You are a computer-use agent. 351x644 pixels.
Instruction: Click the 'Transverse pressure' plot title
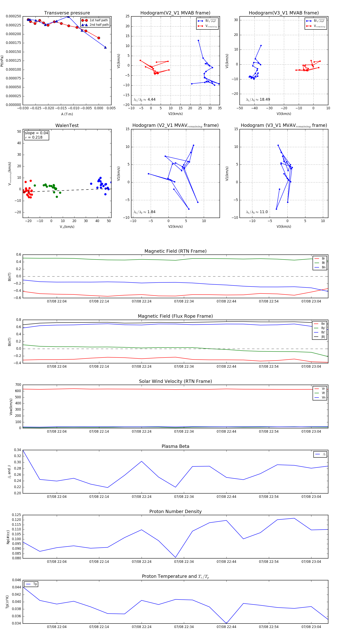[x=67, y=13]
